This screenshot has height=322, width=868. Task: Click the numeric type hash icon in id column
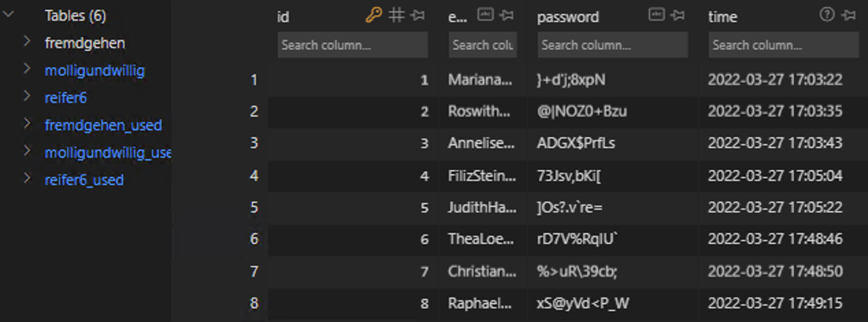click(396, 15)
